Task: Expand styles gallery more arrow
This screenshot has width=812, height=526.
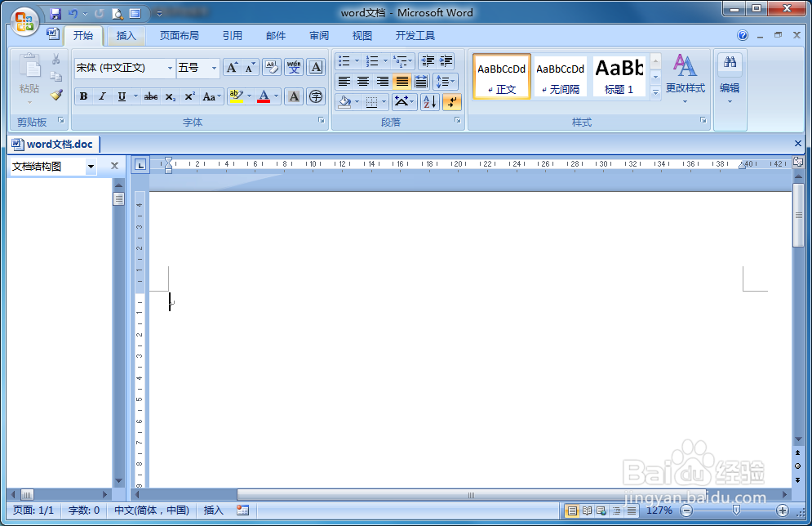Action: point(655,92)
